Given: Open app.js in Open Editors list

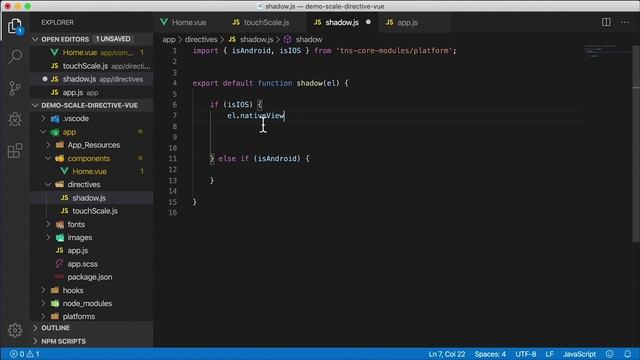Looking at the screenshot, I should click(92, 93).
